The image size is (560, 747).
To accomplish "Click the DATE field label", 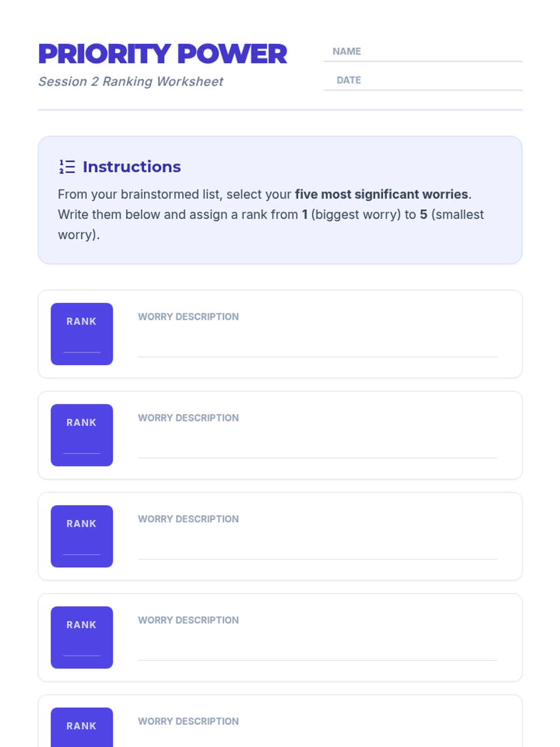I will (x=349, y=80).
